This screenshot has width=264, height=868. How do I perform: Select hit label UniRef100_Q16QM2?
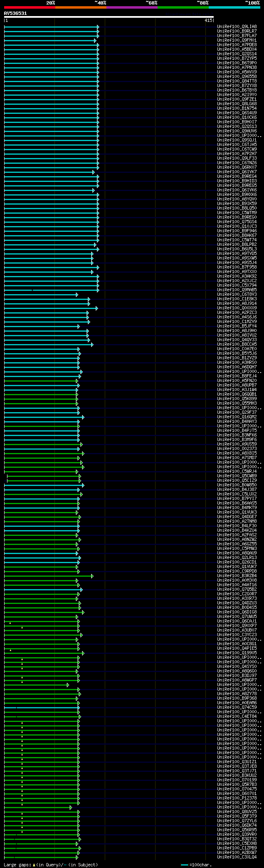[x=237, y=417]
